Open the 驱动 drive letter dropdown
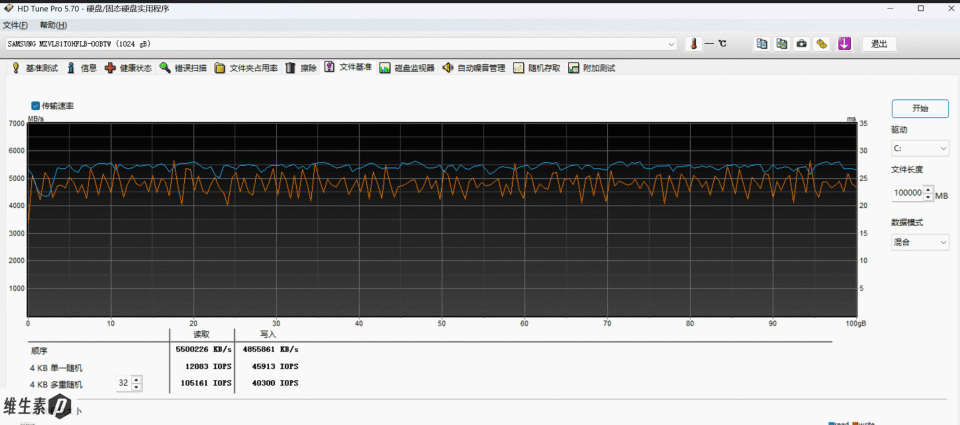 pos(920,149)
